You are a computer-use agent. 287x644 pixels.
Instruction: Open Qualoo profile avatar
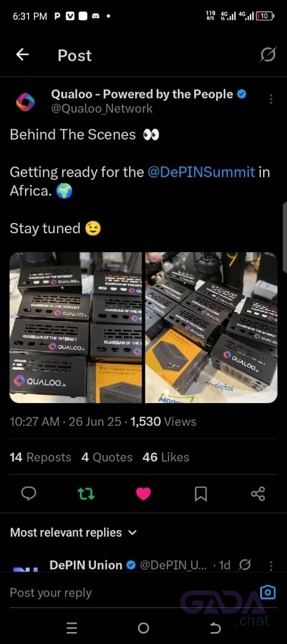(26, 102)
